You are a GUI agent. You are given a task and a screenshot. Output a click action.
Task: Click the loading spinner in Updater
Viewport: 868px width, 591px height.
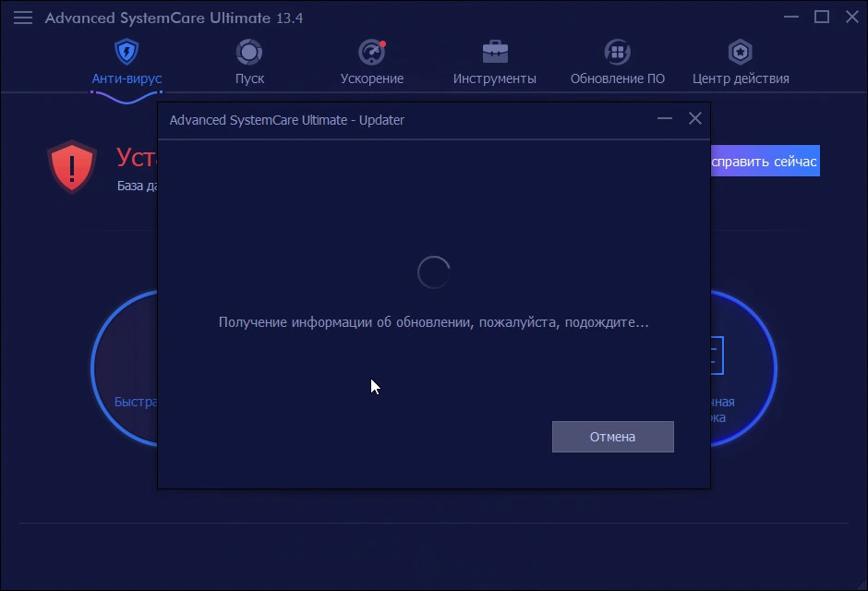coord(433,272)
